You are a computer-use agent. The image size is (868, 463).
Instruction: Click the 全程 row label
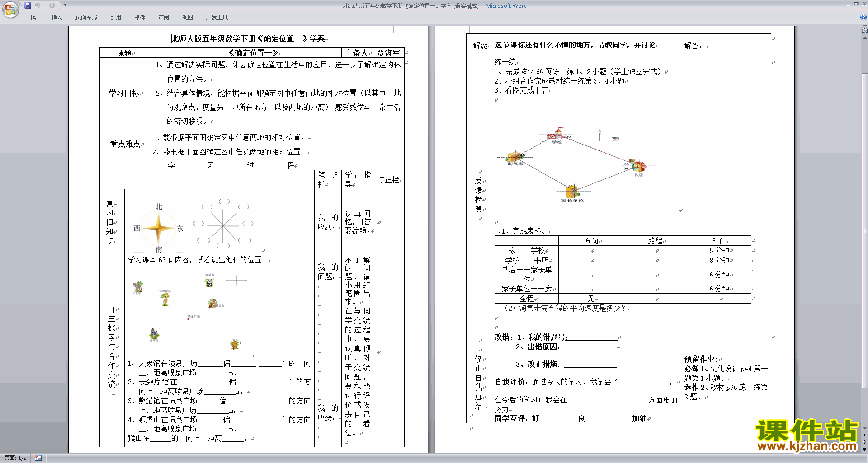(x=527, y=299)
